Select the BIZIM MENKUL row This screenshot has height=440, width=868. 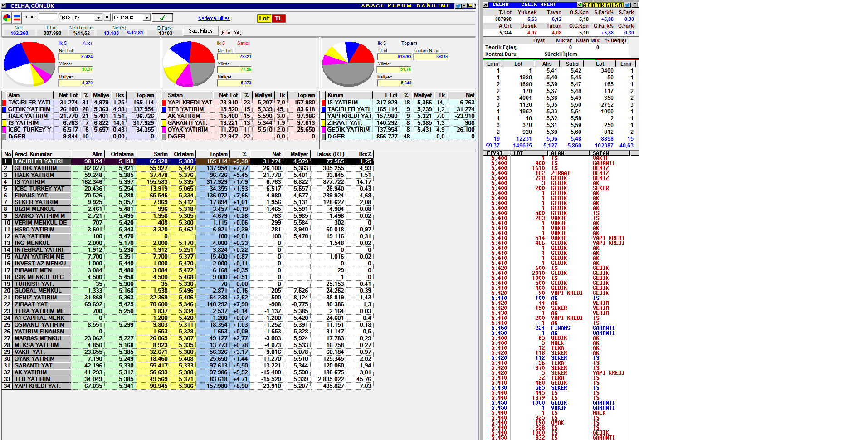pyautogui.click(x=187, y=209)
